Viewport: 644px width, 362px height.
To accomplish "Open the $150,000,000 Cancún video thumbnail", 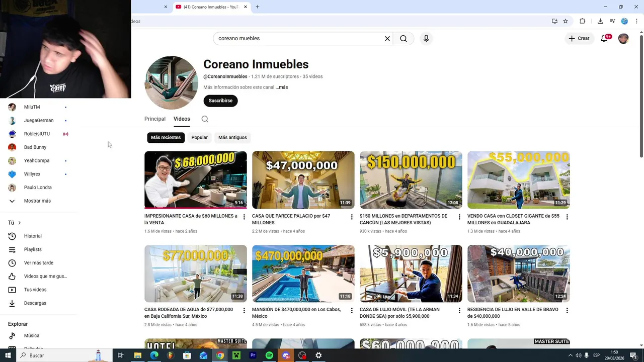I will coord(411,180).
